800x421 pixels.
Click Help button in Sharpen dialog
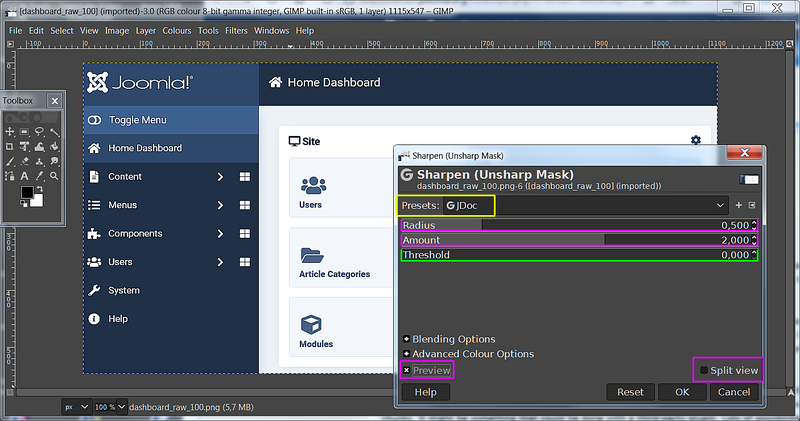tap(426, 392)
